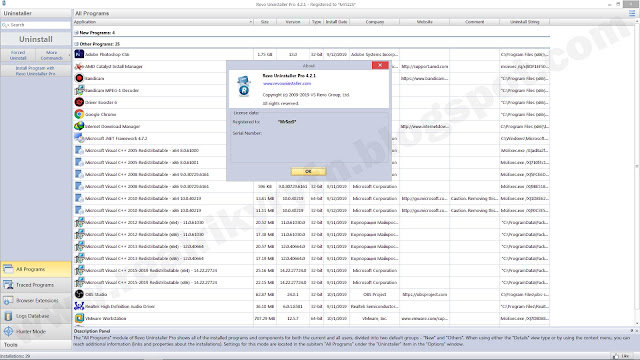The width and height of the screenshot is (640, 360).
Task: Collapse the Other Programs group
Action: (76, 44)
